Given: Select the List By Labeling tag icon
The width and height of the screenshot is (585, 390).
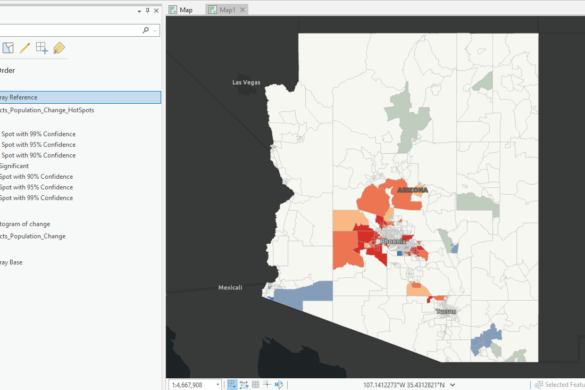Looking at the screenshot, I should click(59, 48).
